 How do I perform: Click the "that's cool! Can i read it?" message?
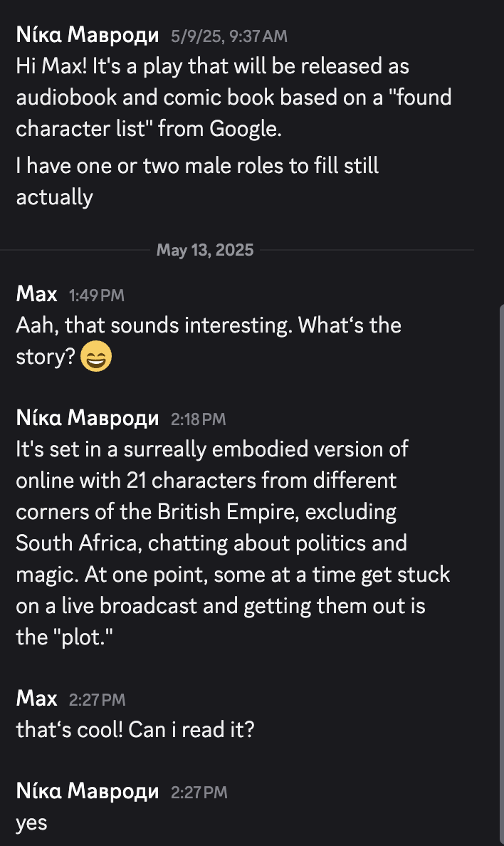[x=135, y=731]
